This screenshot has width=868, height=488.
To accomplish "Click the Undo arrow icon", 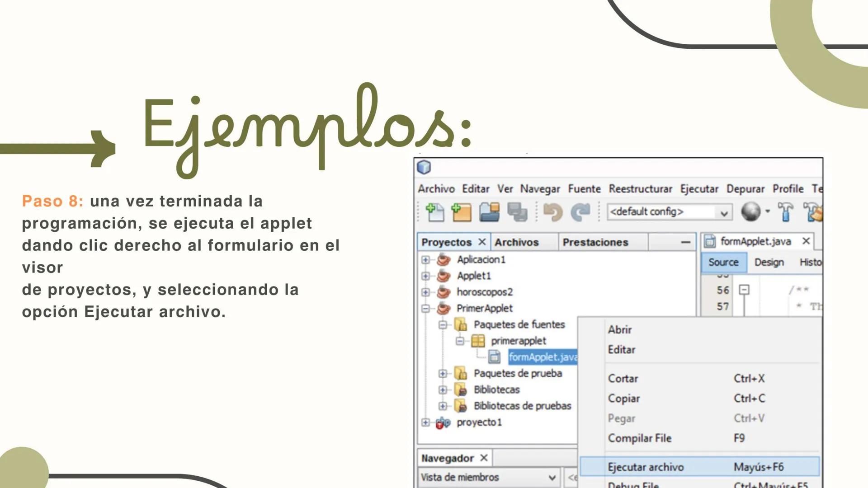I will [x=553, y=211].
